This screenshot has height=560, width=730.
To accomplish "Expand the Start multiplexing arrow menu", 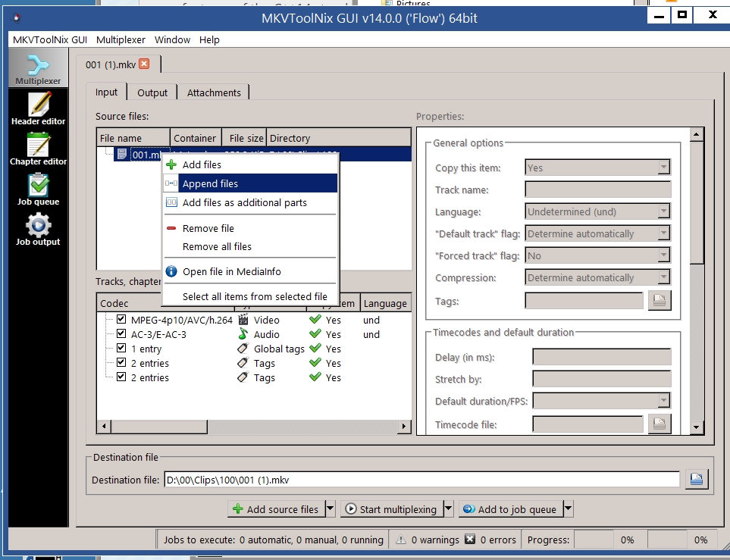I will click(448, 508).
